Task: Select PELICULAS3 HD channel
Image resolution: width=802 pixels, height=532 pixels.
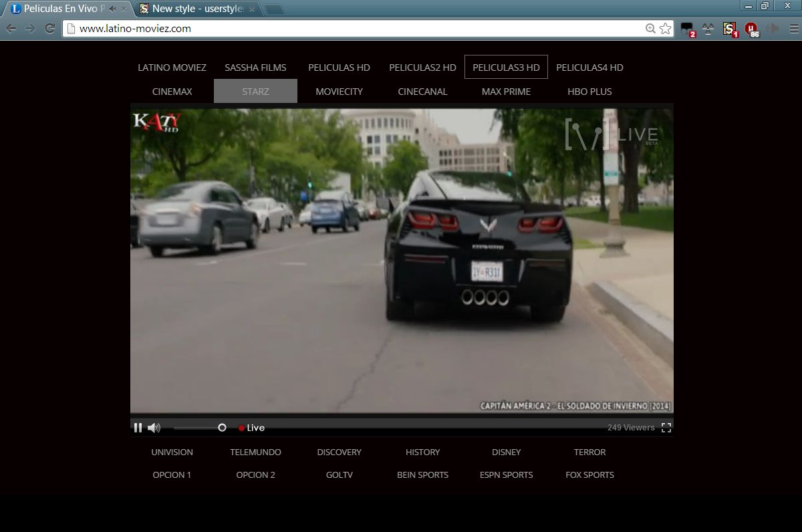Action: (506, 68)
